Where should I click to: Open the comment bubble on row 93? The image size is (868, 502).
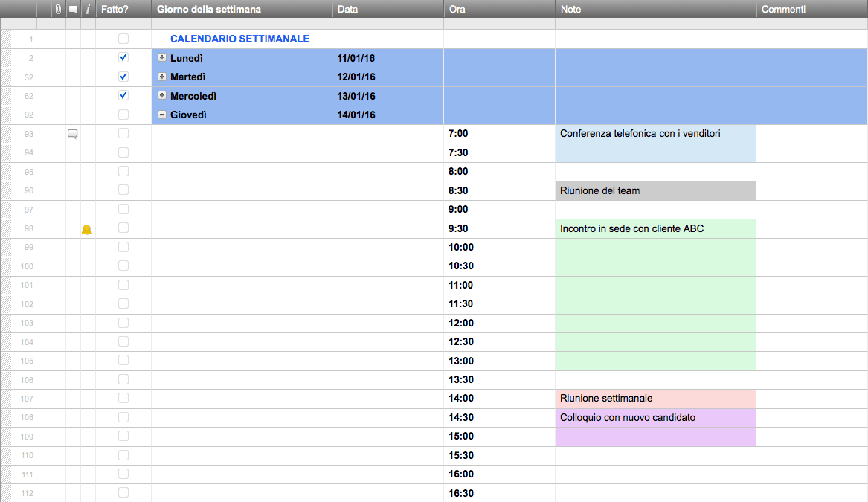click(x=72, y=134)
